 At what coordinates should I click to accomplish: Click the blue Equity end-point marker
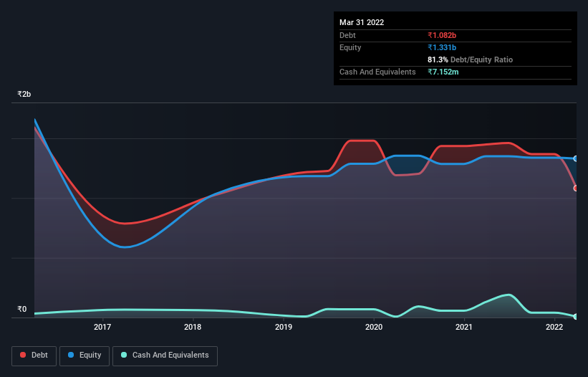tap(576, 158)
